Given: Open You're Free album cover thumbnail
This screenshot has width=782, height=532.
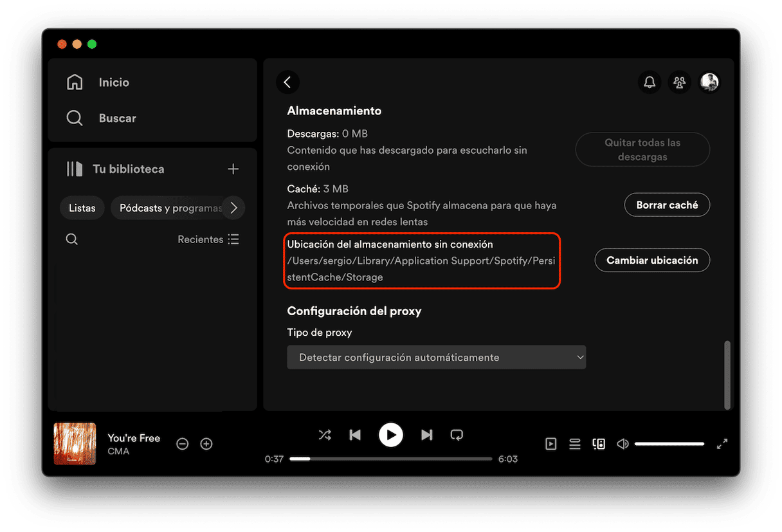Looking at the screenshot, I should 75,443.
